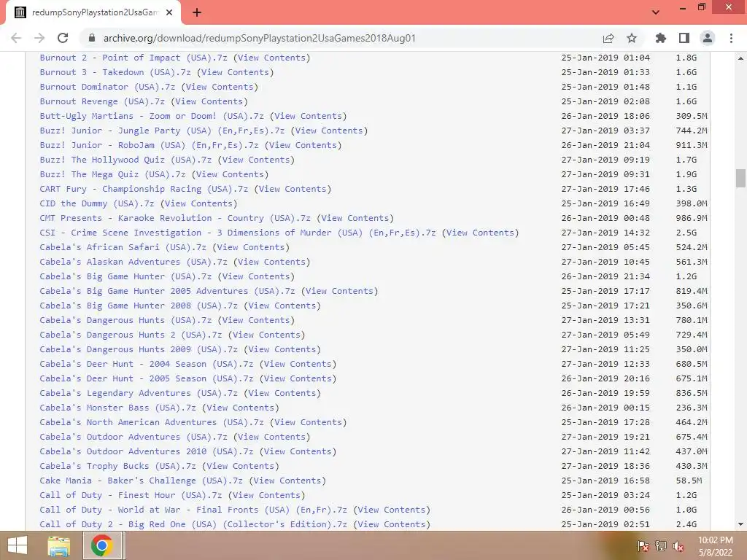Open File Explorer from the taskbar
The image size is (747, 560).
click(x=58, y=545)
